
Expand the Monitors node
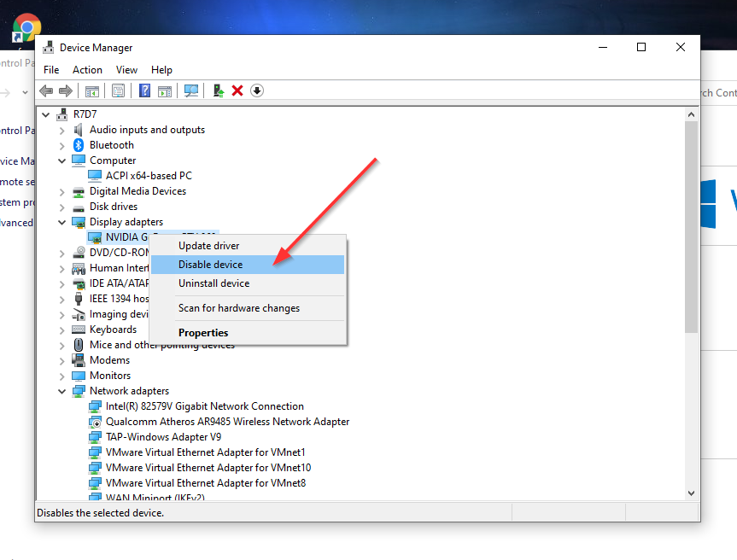(x=61, y=376)
